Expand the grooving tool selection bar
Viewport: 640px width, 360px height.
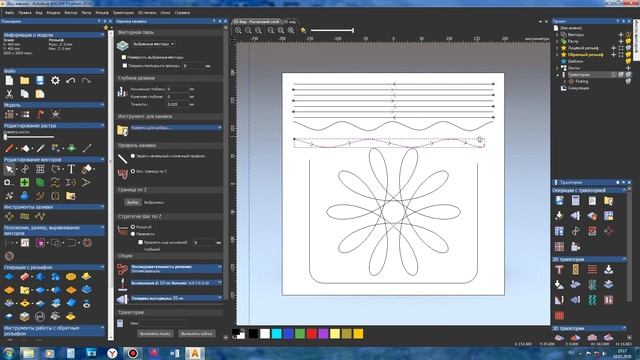[176, 128]
